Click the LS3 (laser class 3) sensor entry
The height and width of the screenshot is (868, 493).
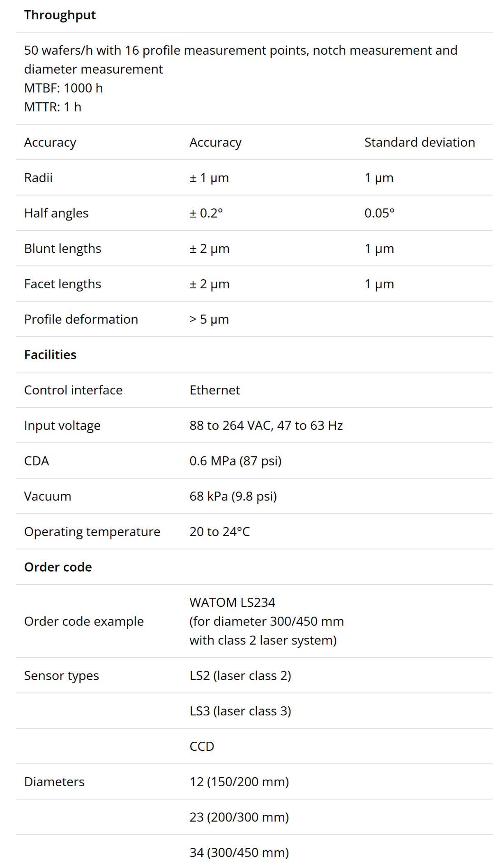240,711
